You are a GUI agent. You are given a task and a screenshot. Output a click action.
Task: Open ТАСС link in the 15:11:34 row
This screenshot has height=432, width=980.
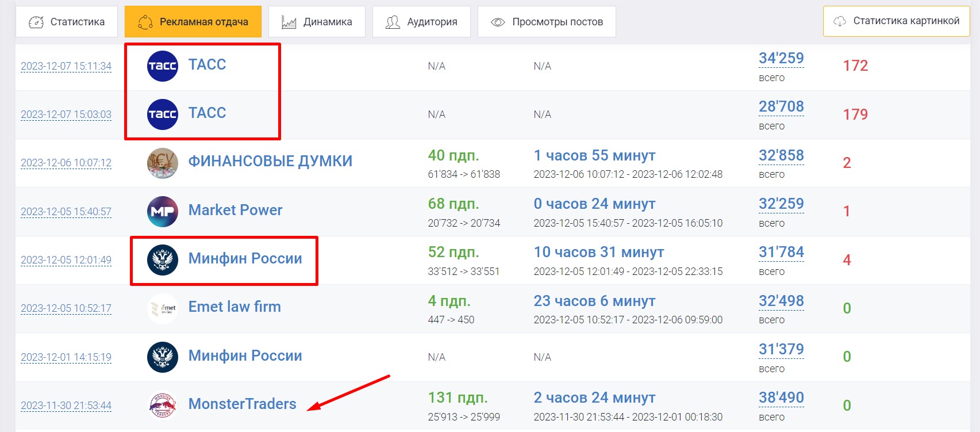207,64
